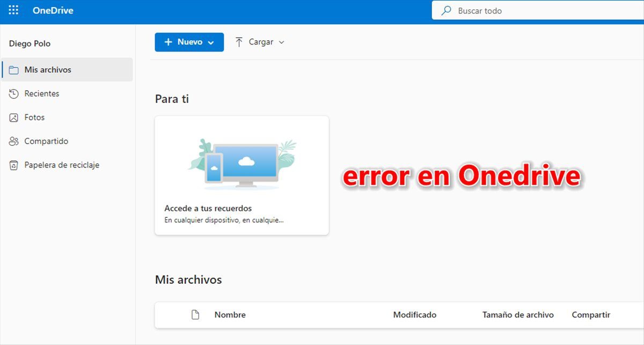Open the Nombre column sorting options
The width and height of the screenshot is (644, 345).
point(230,315)
